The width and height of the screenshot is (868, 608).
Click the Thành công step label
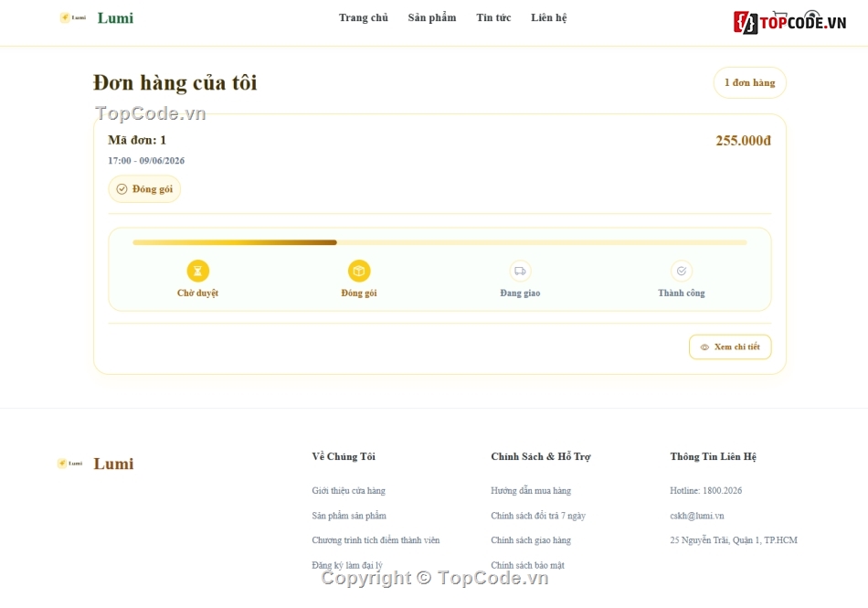pos(681,293)
